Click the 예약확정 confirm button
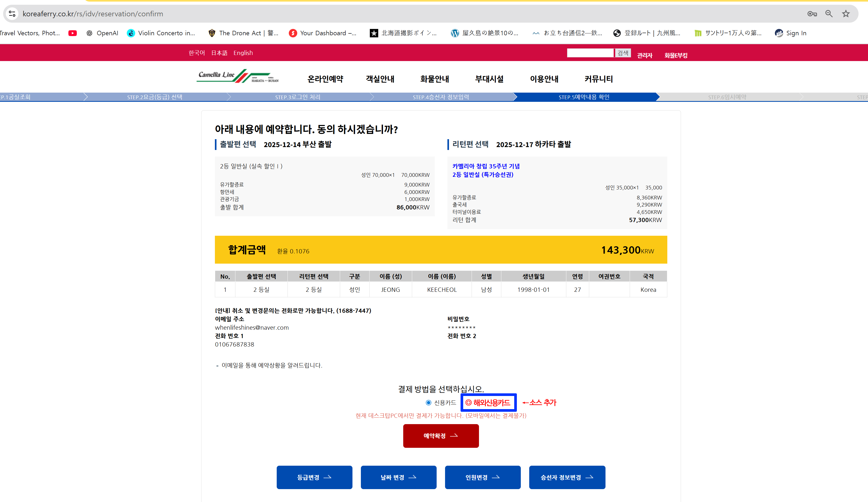868x502 pixels. coord(441,436)
